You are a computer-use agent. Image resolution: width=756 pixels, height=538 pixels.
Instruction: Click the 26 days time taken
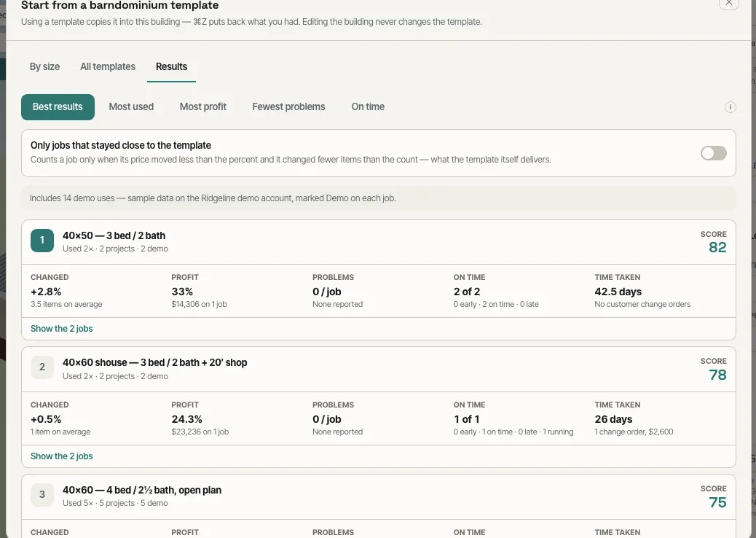(x=613, y=419)
